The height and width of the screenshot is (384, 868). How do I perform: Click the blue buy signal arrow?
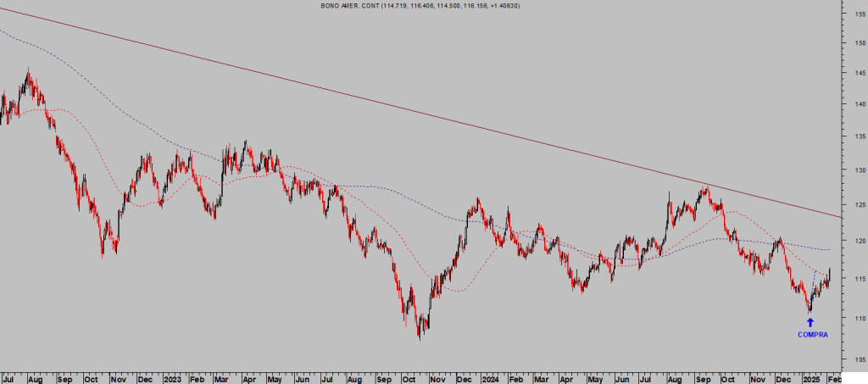[x=810, y=322]
